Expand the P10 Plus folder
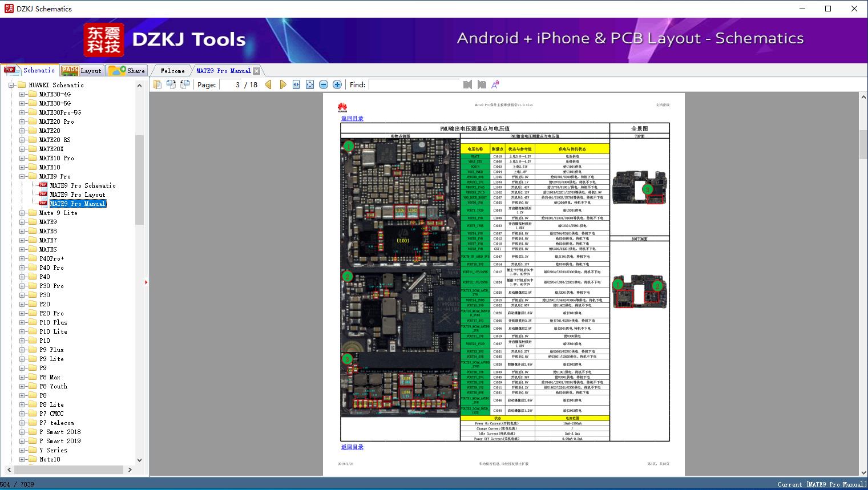Viewport: 868px width, 490px height. click(x=22, y=322)
